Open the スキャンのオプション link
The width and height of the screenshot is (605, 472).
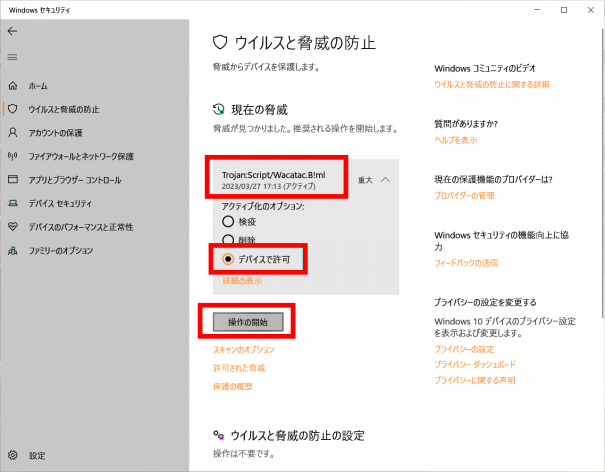click(x=243, y=349)
